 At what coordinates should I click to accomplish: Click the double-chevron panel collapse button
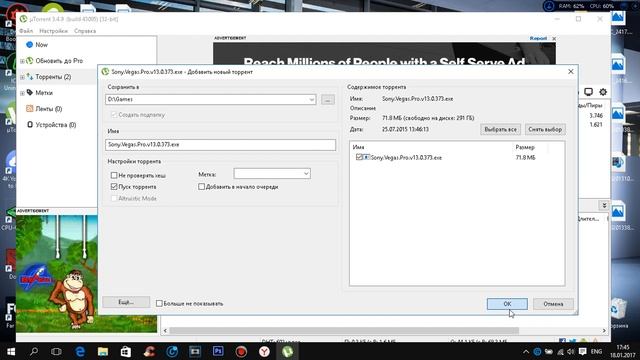coord(604,205)
